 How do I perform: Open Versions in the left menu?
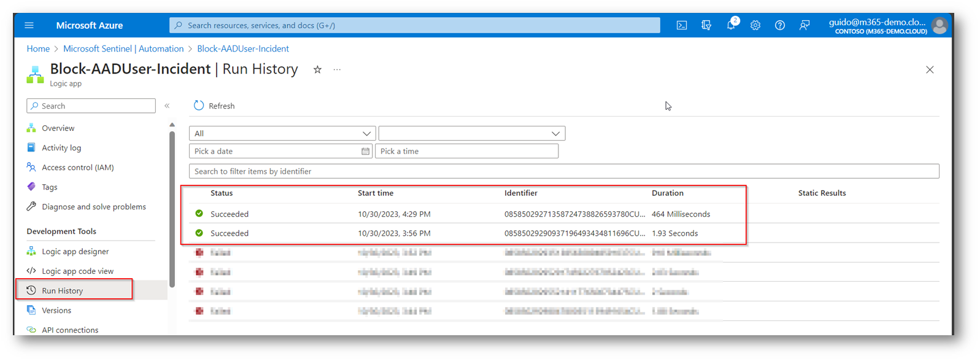click(56, 310)
